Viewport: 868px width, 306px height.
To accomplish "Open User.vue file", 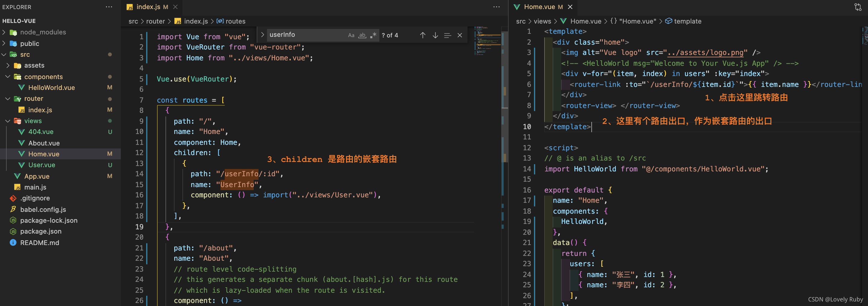I will [x=41, y=165].
